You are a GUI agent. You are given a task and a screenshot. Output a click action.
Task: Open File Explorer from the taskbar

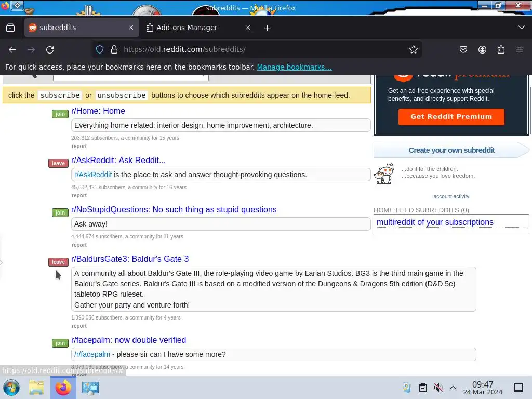[x=36, y=388]
